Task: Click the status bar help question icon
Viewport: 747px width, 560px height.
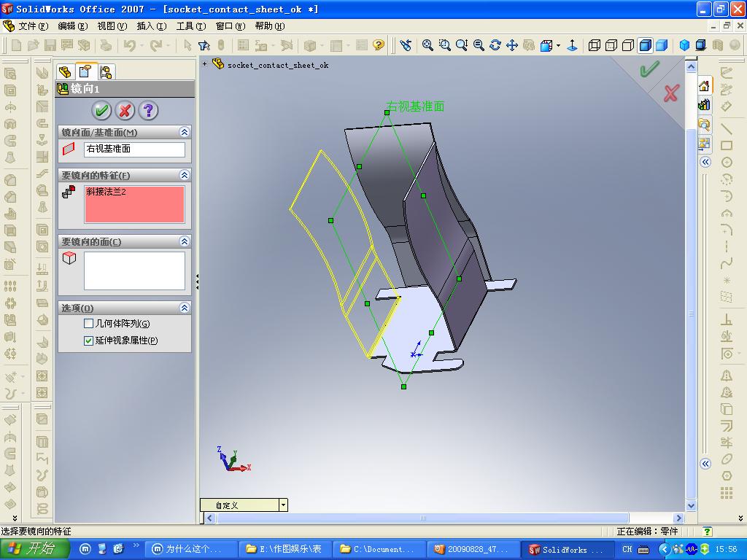Action: 708,532
